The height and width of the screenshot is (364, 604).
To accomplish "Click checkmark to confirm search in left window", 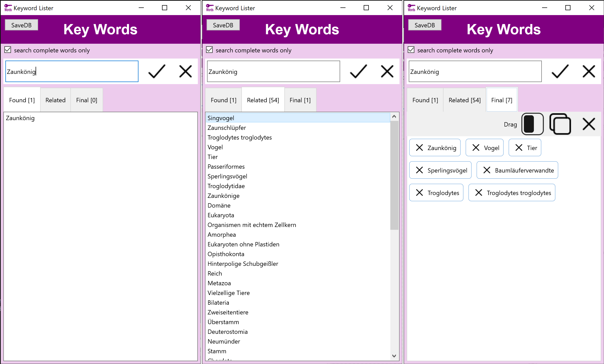I will 157,71.
